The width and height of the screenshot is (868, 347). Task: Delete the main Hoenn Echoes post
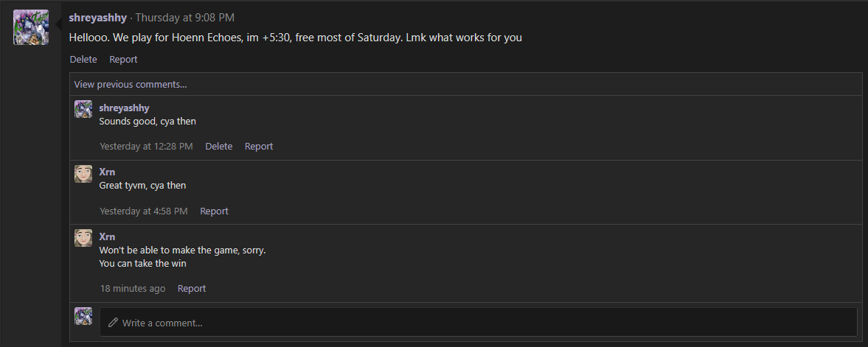(83, 59)
